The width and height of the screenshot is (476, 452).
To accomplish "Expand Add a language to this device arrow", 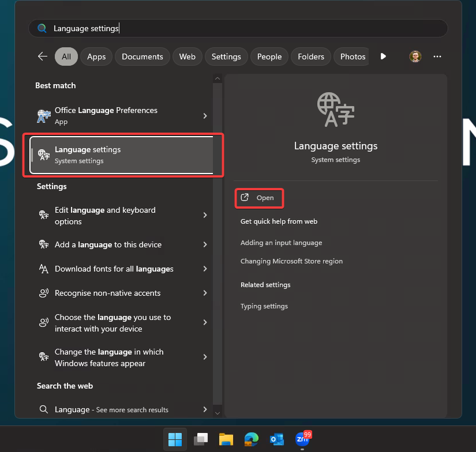I will (x=205, y=244).
